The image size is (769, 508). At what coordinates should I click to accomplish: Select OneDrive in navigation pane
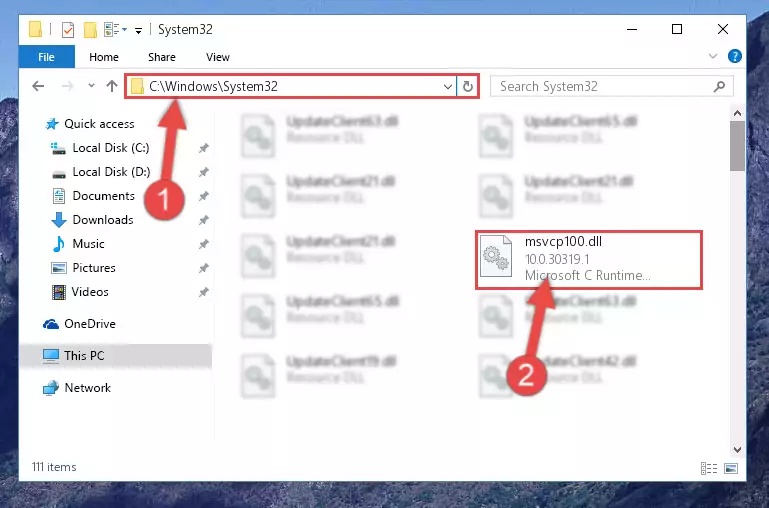pos(90,324)
